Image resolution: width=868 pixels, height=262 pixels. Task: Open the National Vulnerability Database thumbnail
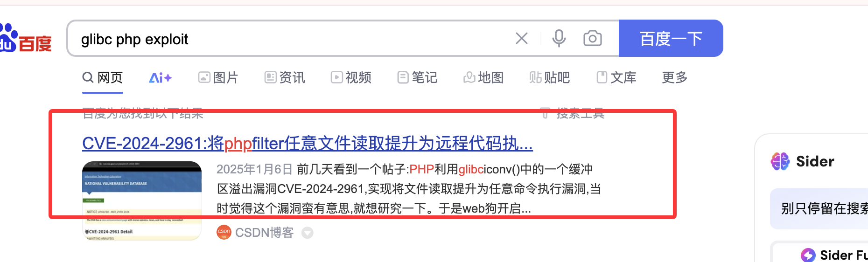[142, 201]
